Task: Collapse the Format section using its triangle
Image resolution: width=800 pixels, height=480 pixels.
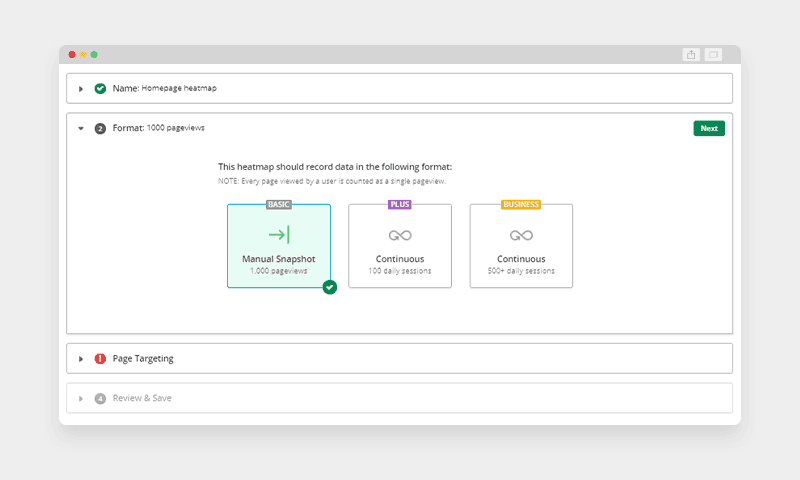Action: pos(81,128)
